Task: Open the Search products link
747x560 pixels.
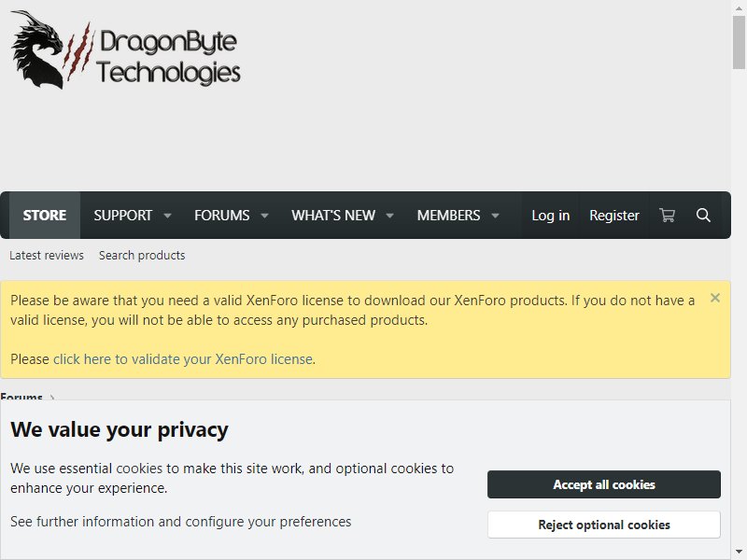Action: [142, 255]
